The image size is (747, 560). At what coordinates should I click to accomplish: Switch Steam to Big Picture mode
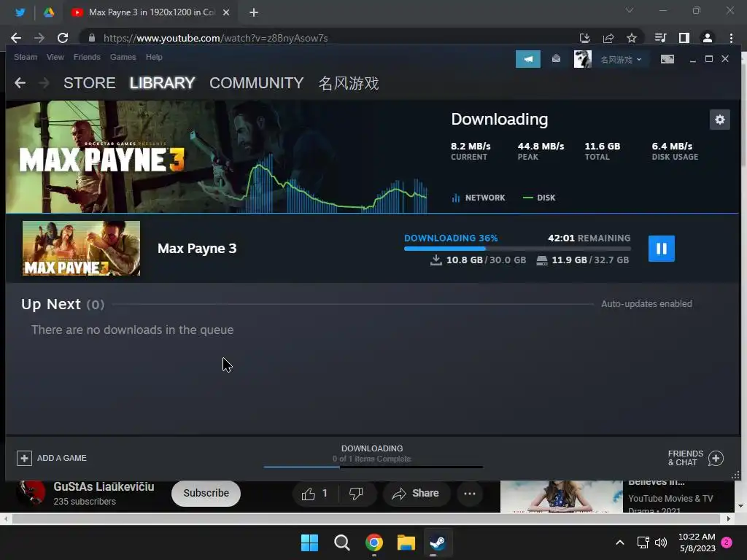point(667,59)
